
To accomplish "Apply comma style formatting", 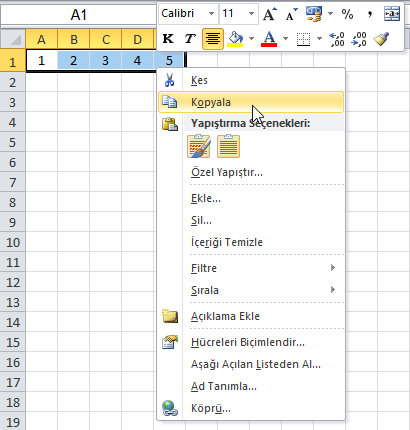I will [x=369, y=14].
